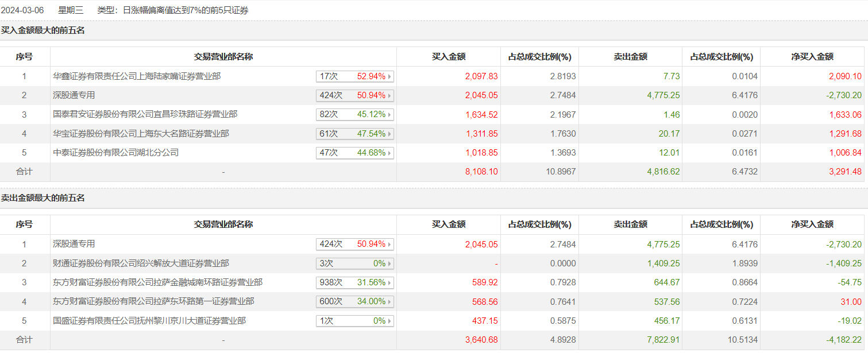Open the 61次 47.54% stats box

[x=354, y=134]
